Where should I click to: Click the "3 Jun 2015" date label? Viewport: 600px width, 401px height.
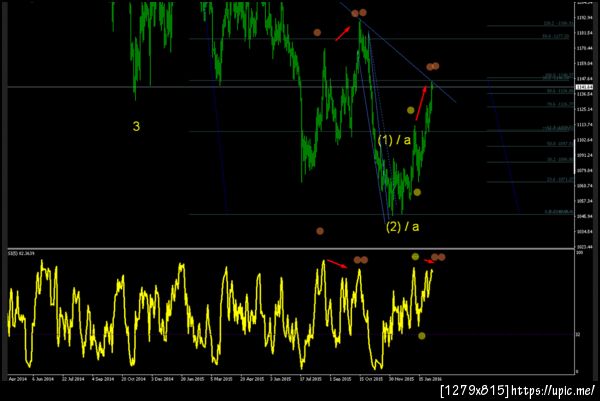tap(281, 379)
